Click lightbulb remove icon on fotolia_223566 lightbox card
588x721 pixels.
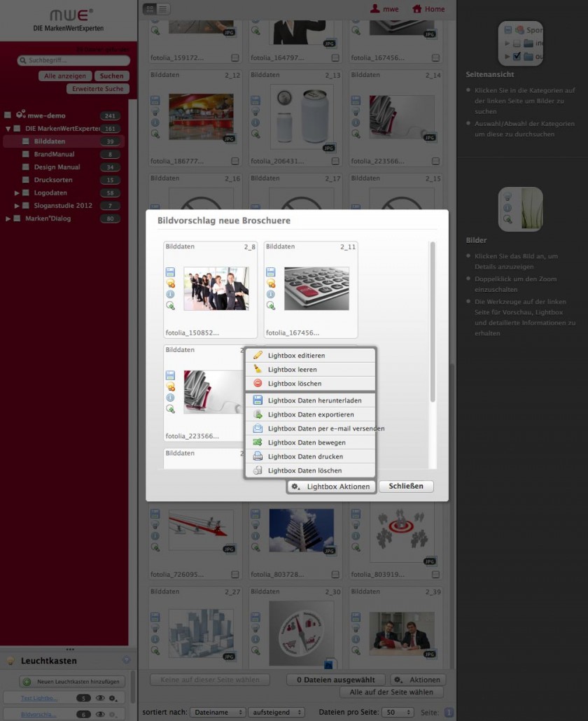click(x=170, y=386)
